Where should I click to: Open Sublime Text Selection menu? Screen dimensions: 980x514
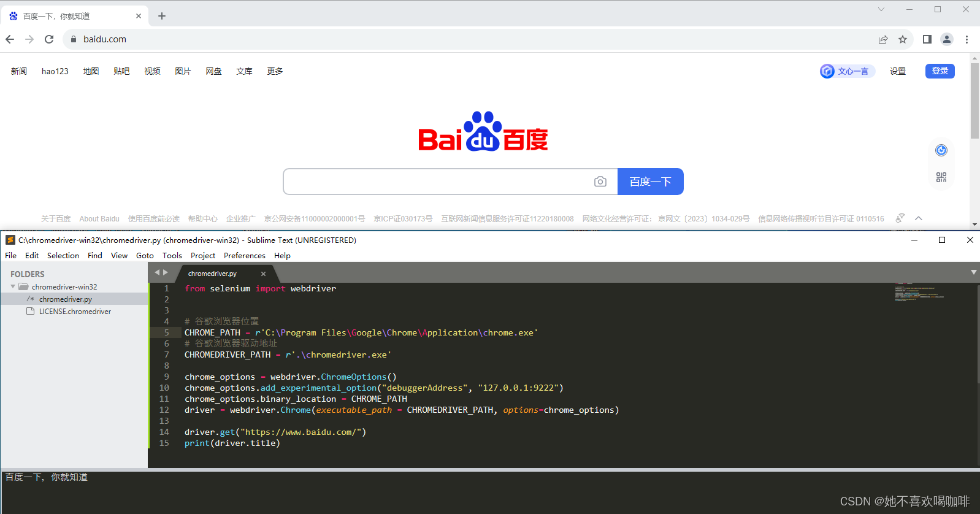tap(63, 256)
